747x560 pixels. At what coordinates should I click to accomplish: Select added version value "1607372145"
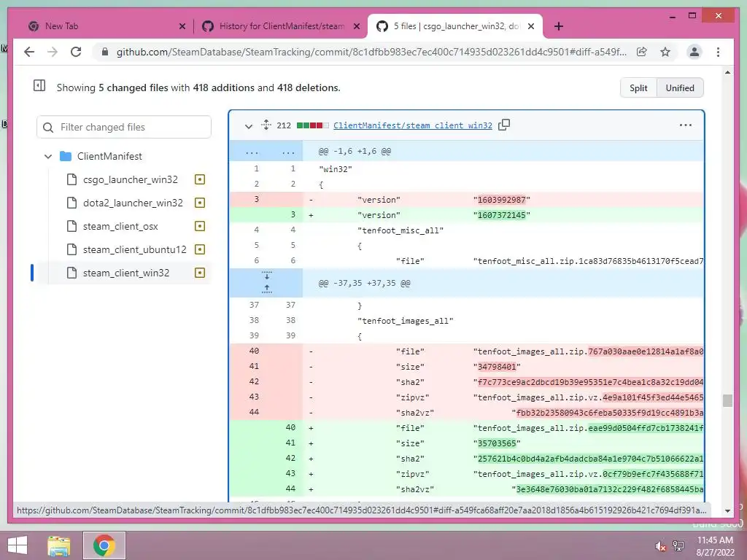501,215
